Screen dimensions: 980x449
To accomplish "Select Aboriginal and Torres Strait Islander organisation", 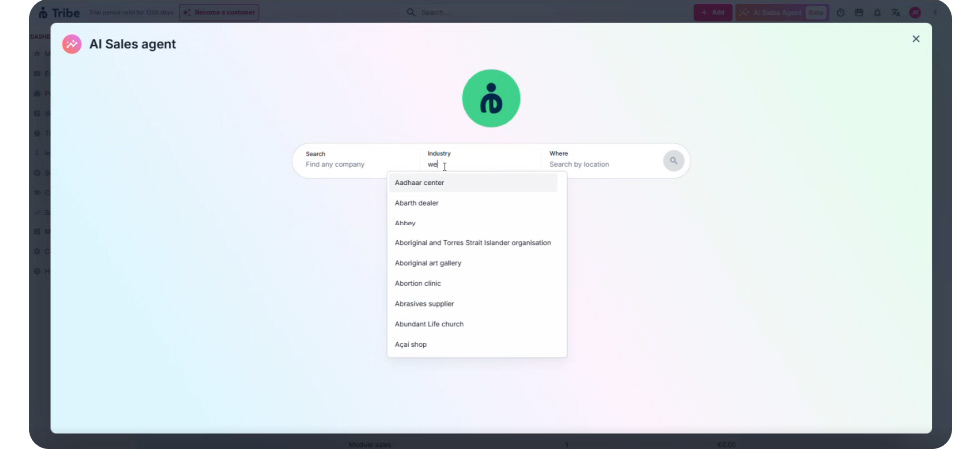I will point(473,243).
